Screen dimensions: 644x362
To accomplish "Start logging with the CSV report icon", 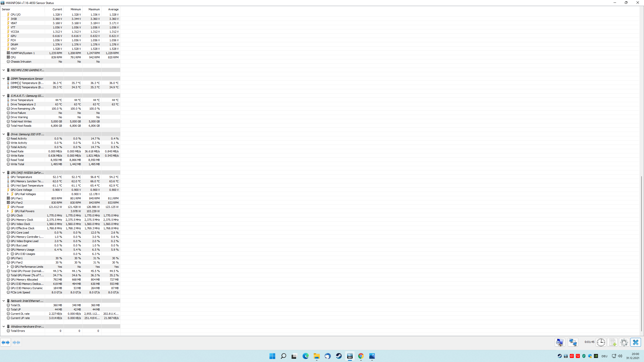I will 613,342.
